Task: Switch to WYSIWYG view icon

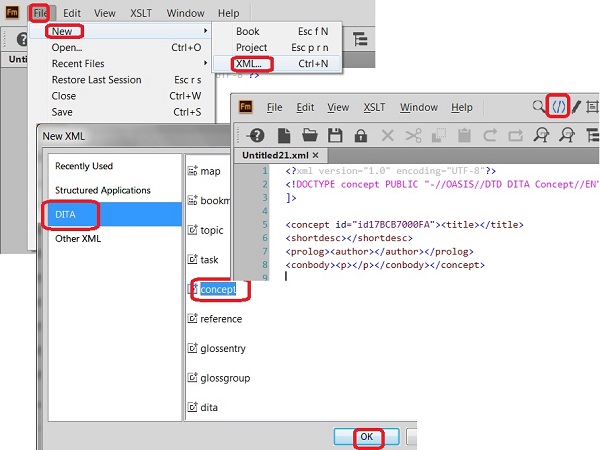Action: [x=592, y=106]
